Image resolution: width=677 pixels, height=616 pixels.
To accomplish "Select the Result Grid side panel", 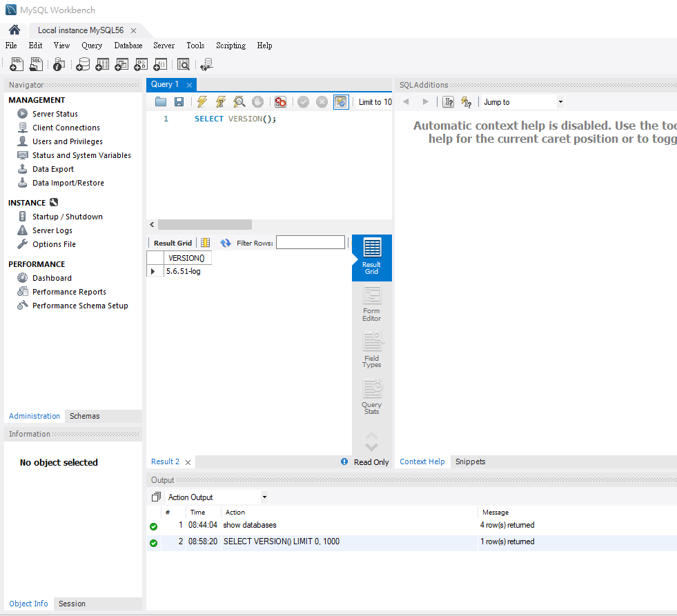I will point(372,258).
